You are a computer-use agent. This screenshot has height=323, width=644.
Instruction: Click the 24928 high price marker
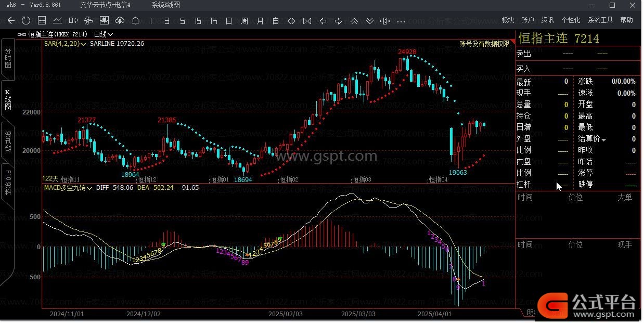[x=407, y=52]
